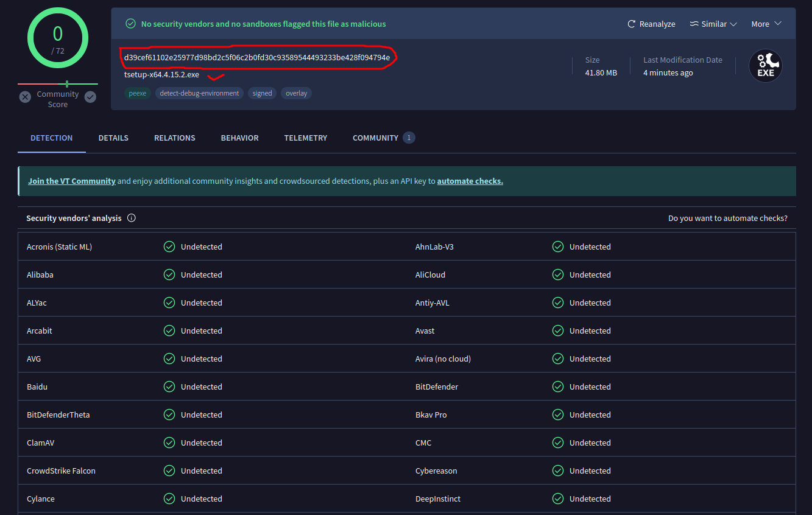The height and width of the screenshot is (515, 812).
Task: Click the AVG undetected check icon
Action: (x=169, y=359)
